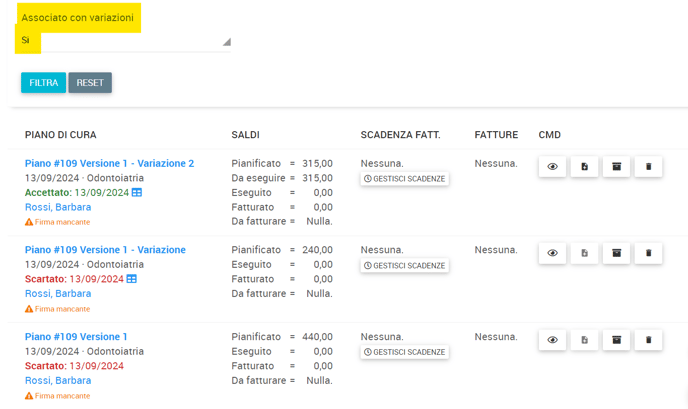The height and width of the screenshot is (409, 688).
Task: Open table icon next to Scartato date
Action: [x=132, y=279]
